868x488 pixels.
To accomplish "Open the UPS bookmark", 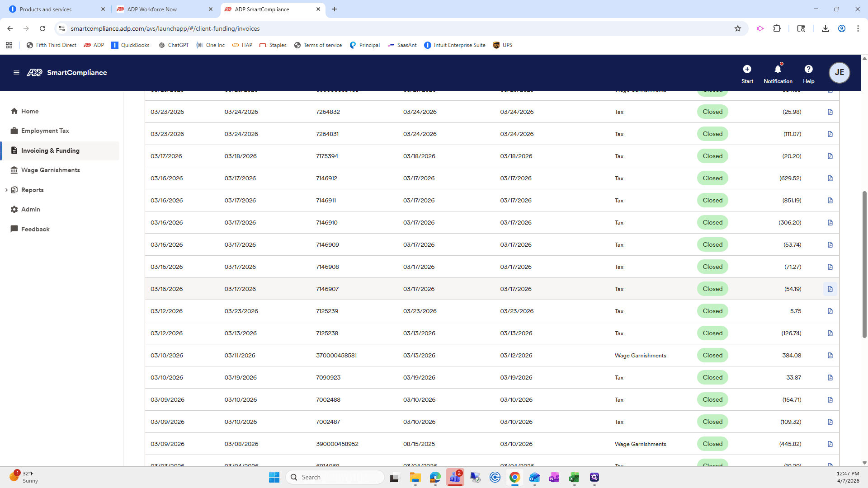I will pos(503,45).
